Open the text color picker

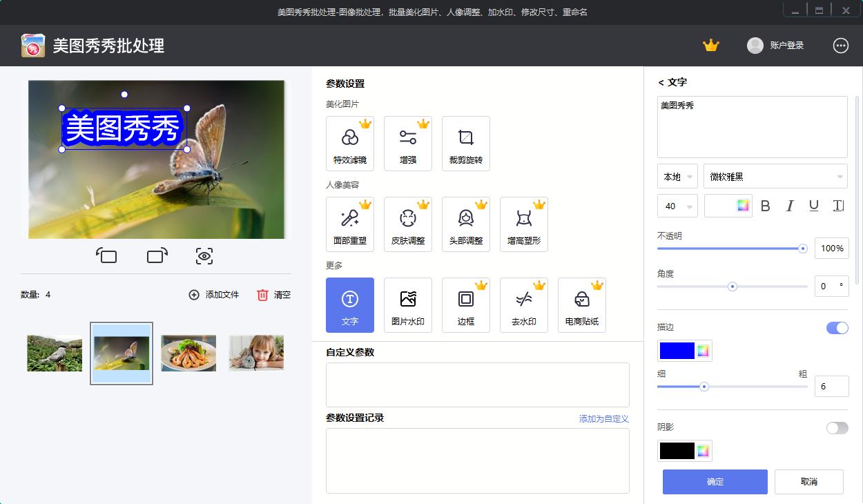pos(728,206)
